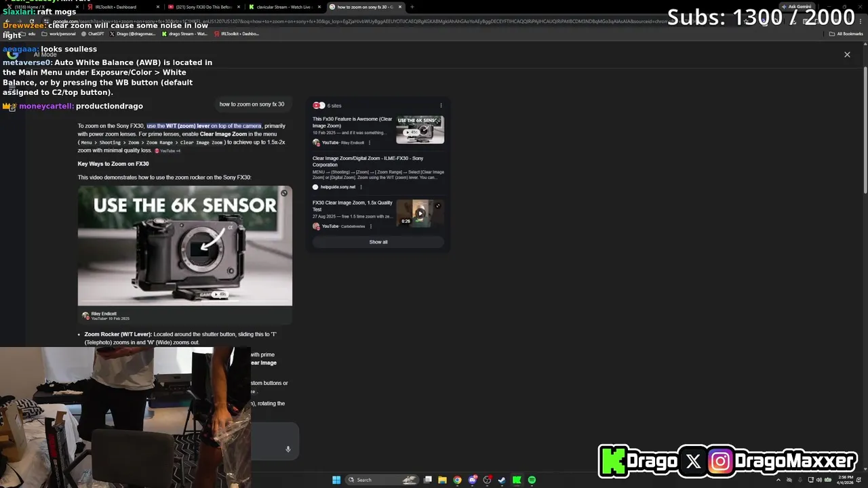Open the Windows Start menu

click(336, 480)
